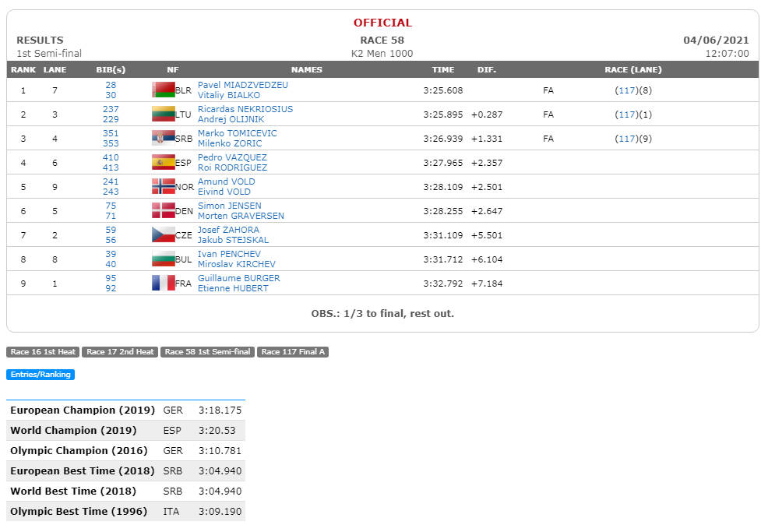This screenshot has width=761, height=532.
Task: Open Morten GRAVERSEN athlete link
Action: pos(241,216)
